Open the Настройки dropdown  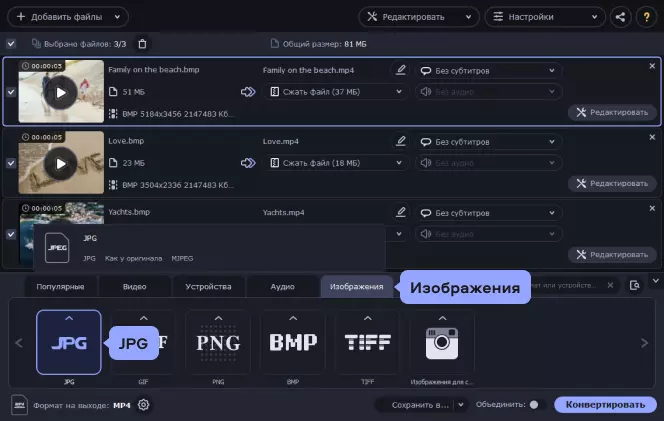coord(545,17)
